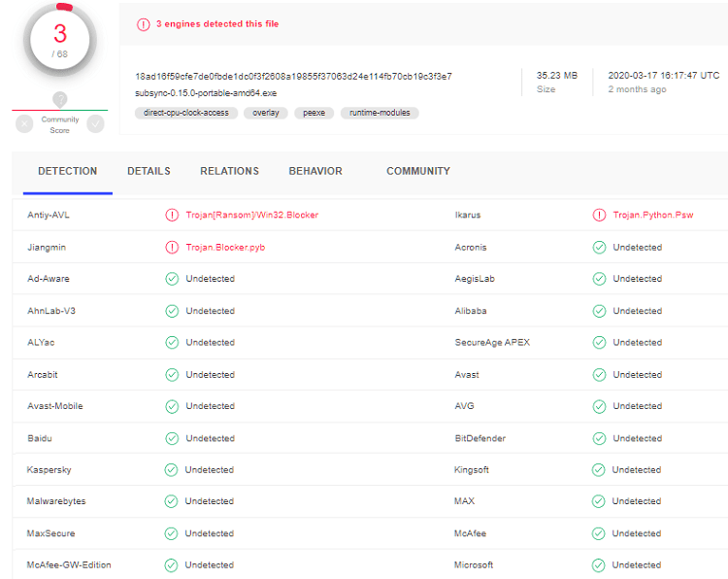Click green check icon for BitDefender
The width and height of the screenshot is (728, 579).
599,438
